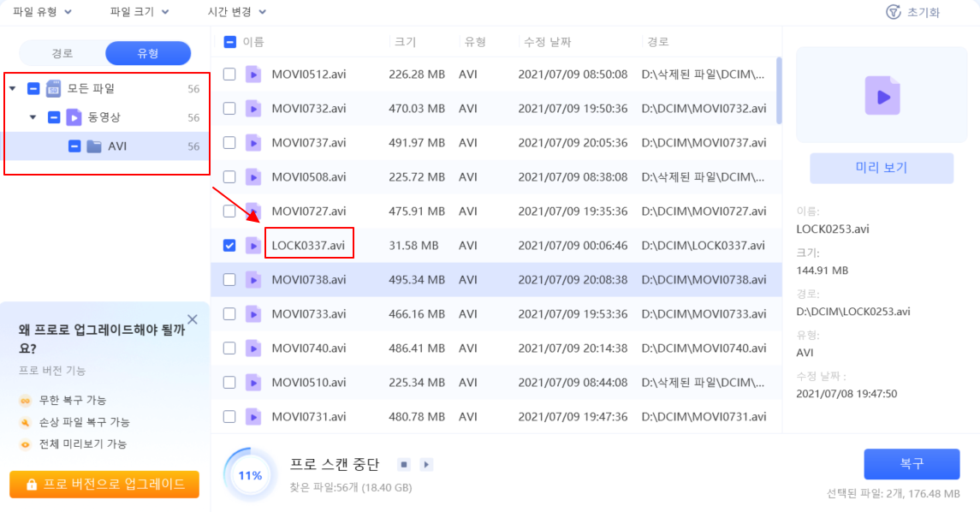Click the AVI folder icon in tree
Image resolution: width=980 pixels, height=512 pixels.
coord(94,146)
